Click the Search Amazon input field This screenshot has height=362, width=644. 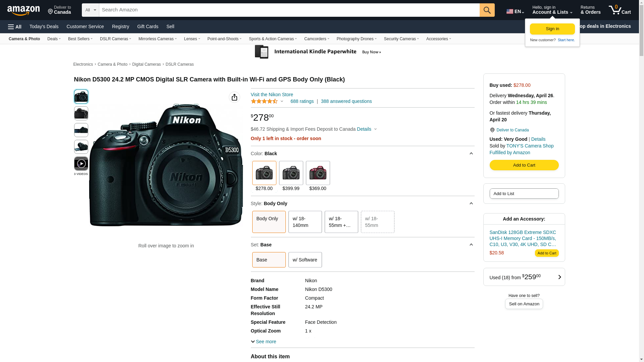coord(288,10)
